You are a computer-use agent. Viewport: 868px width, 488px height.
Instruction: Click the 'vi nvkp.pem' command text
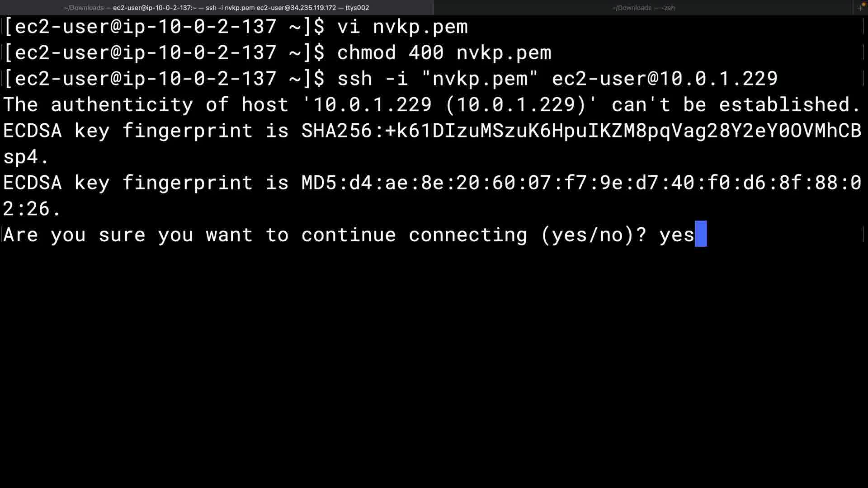coord(402,27)
